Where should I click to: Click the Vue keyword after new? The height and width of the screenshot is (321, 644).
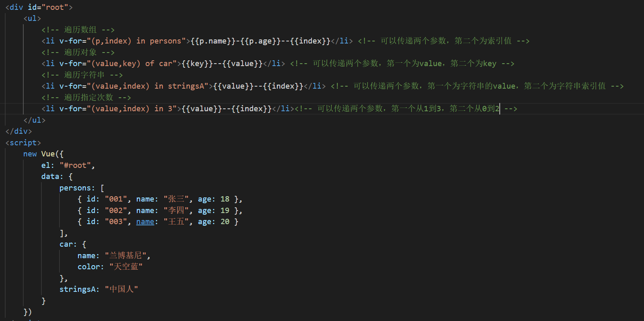48,154
